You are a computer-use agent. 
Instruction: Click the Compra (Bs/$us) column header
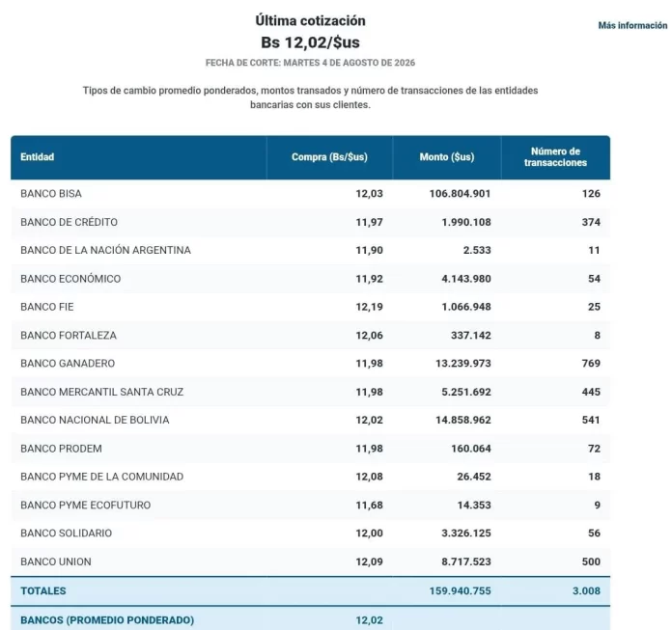point(329,157)
